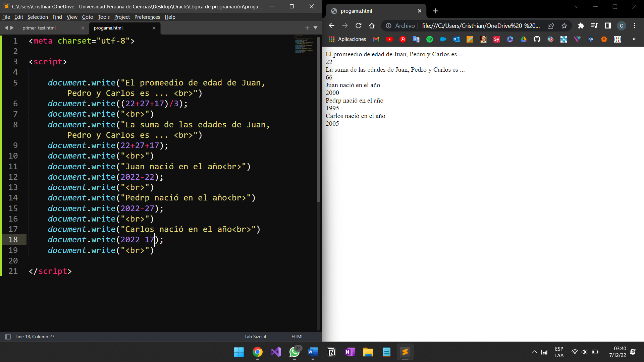Open the YouTube bookmark
Viewport: 644px width, 362px height.
(x=389, y=39)
